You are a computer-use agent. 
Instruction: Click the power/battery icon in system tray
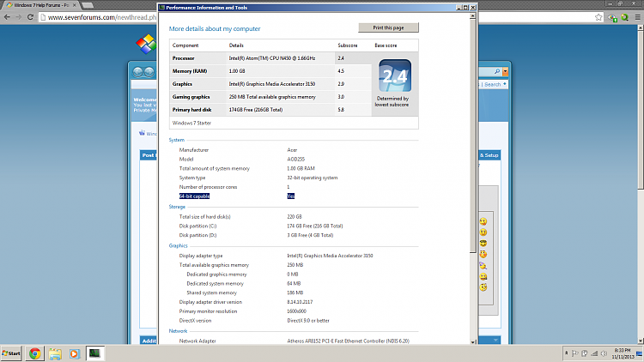(x=585, y=353)
